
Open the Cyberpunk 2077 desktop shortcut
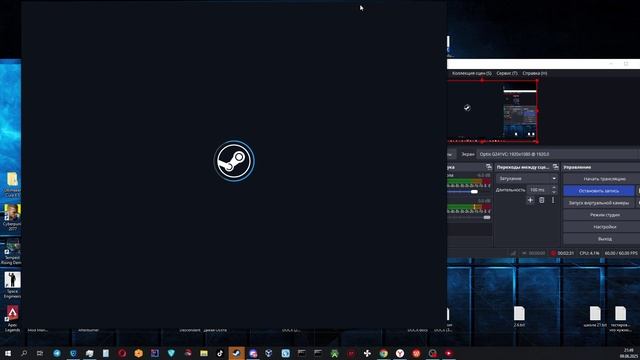click(x=12, y=217)
